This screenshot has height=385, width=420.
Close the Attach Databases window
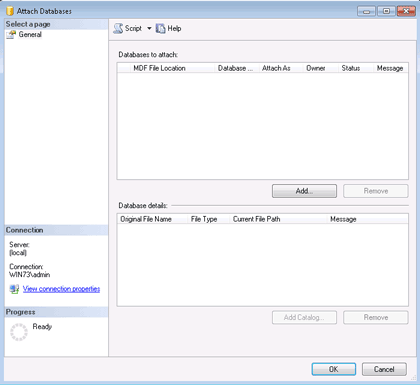(x=406, y=11)
